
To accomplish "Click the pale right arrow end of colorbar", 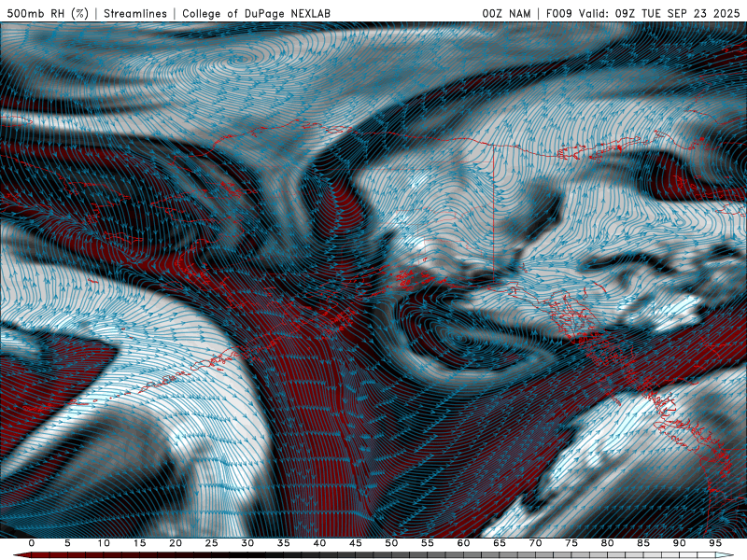I will [725, 555].
